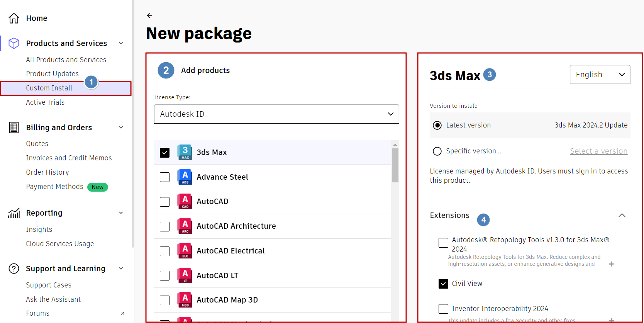Open Invoices and Credit Memos
This screenshot has width=644, height=323.
[x=69, y=158]
